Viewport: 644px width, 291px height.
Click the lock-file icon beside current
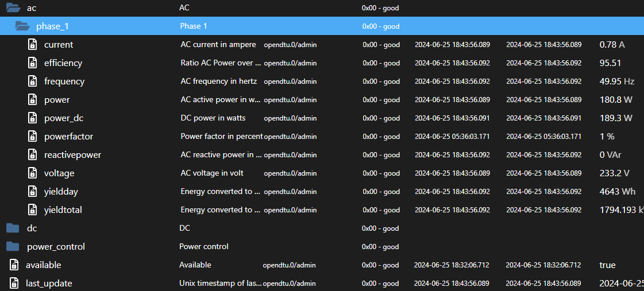[x=33, y=45]
